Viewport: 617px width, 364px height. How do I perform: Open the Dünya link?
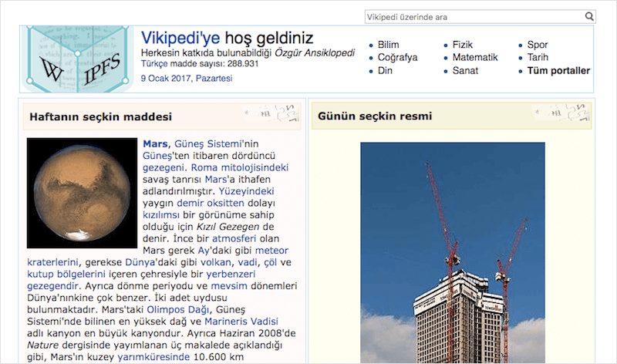[x=140, y=262]
